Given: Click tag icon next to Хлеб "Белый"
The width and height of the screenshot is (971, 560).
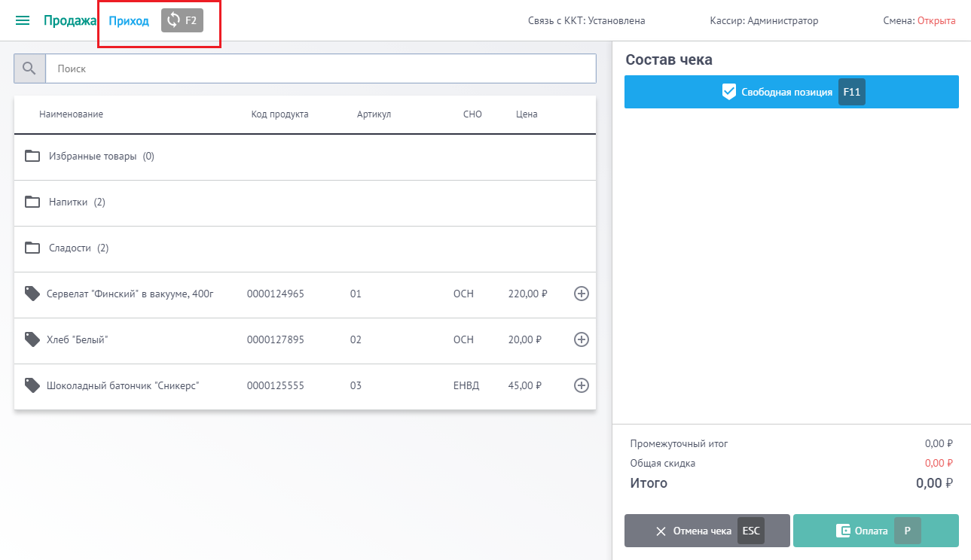Looking at the screenshot, I should (x=32, y=339).
